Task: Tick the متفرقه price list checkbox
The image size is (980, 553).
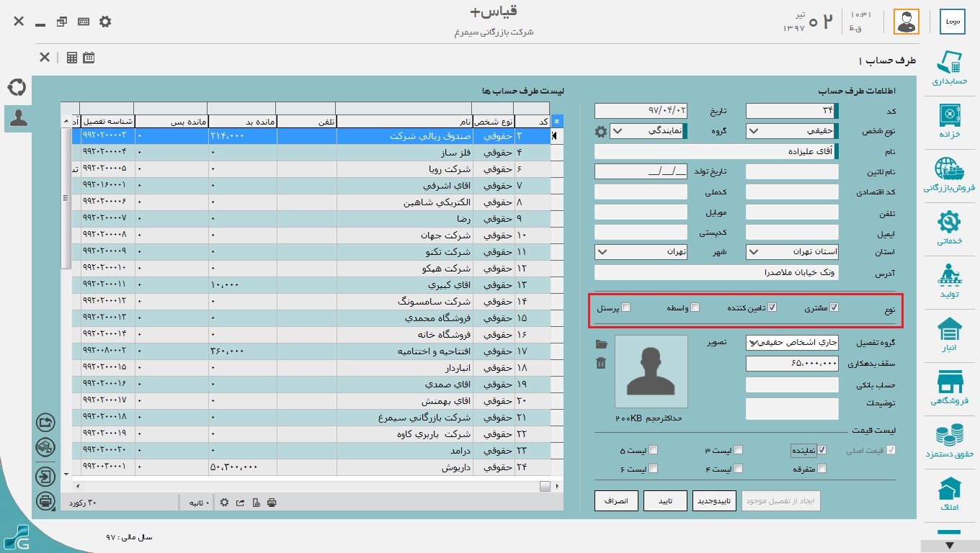Action: (x=822, y=469)
